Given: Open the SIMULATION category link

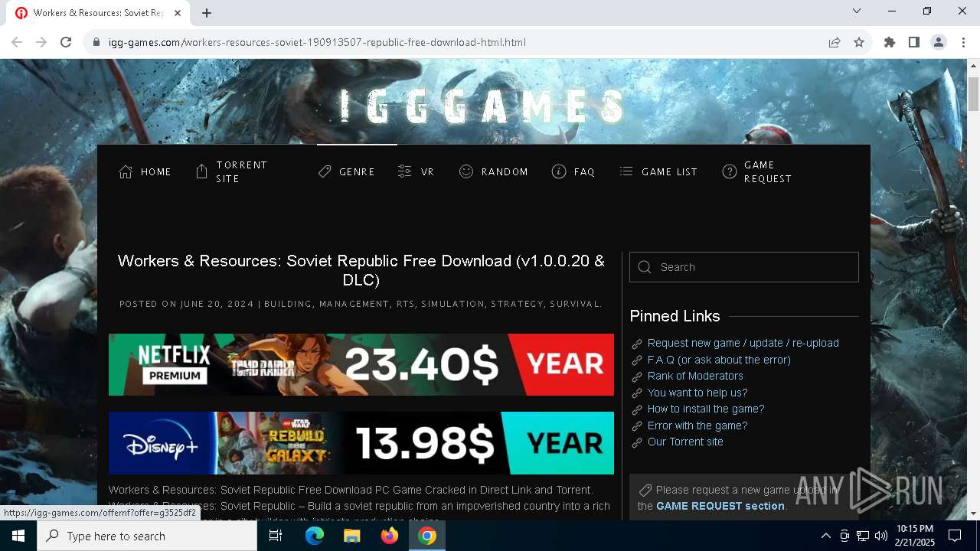Looking at the screenshot, I should pos(452,304).
